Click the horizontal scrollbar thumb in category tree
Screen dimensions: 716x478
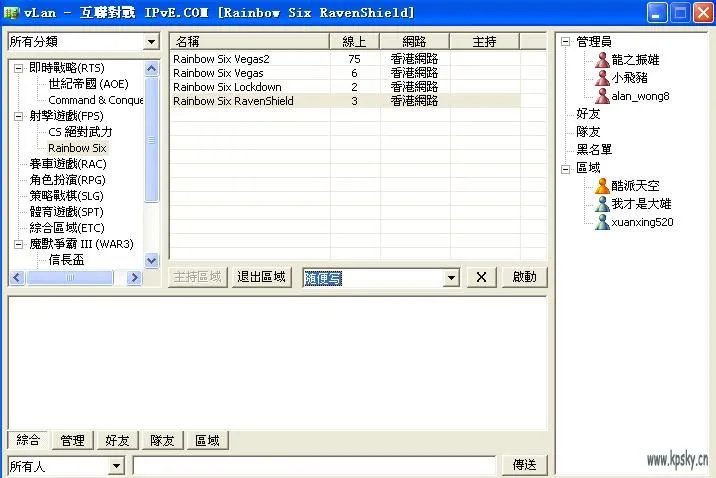[70, 278]
